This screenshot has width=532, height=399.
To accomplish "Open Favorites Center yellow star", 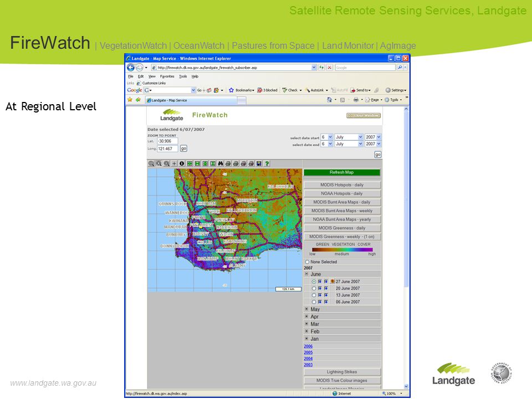I will 130,100.
